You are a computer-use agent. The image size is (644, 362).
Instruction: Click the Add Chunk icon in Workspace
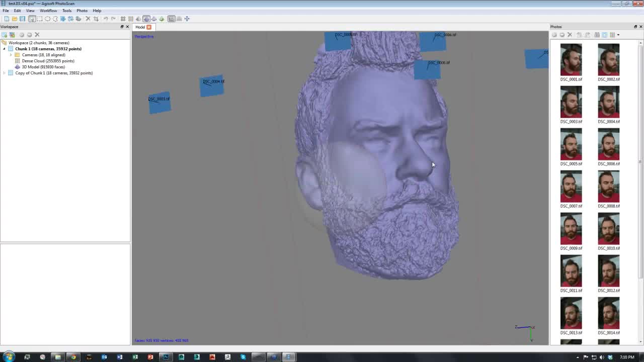point(5,35)
